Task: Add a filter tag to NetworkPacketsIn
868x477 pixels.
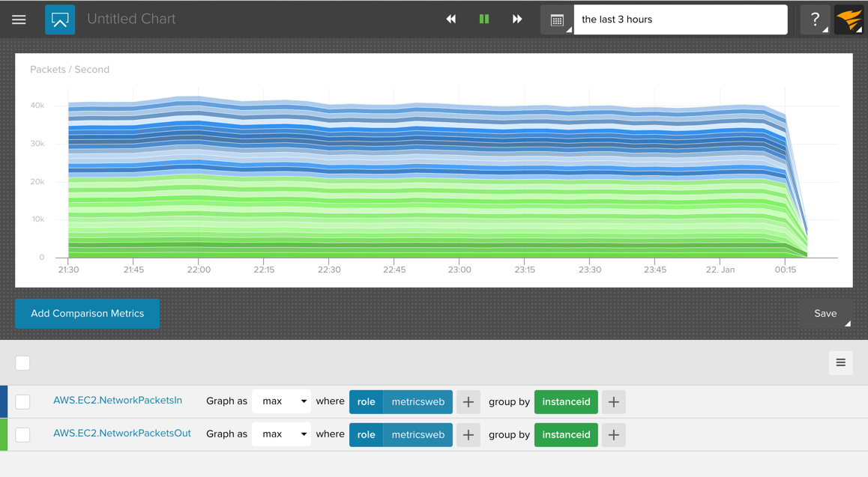Action: tap(468, 402)
